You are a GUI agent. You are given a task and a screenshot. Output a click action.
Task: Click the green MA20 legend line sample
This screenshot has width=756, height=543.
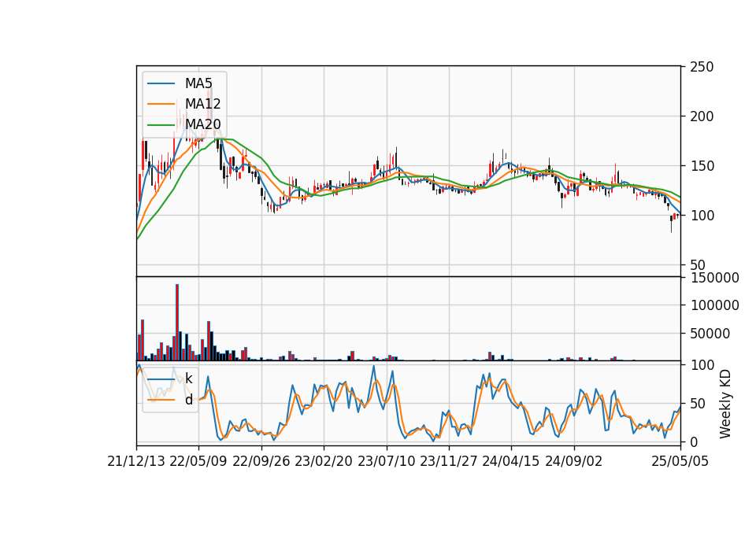pos(161,125)
